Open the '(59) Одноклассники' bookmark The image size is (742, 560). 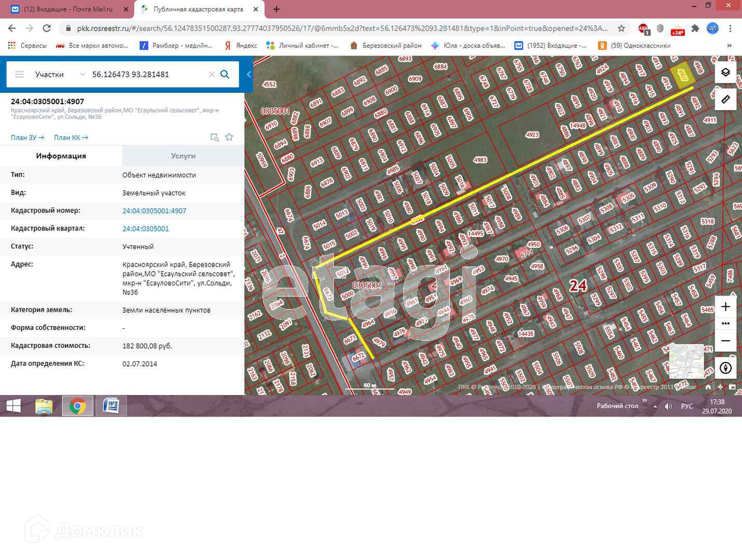634,46
